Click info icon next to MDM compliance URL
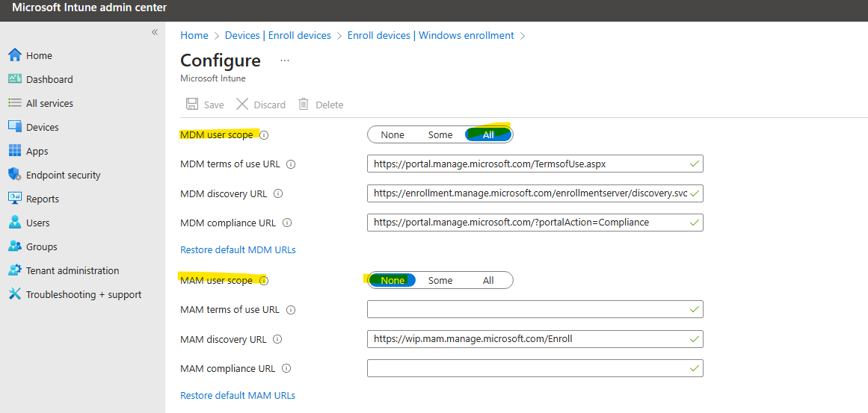The width and height of the screenshot is (868, 413). [287, 223]
